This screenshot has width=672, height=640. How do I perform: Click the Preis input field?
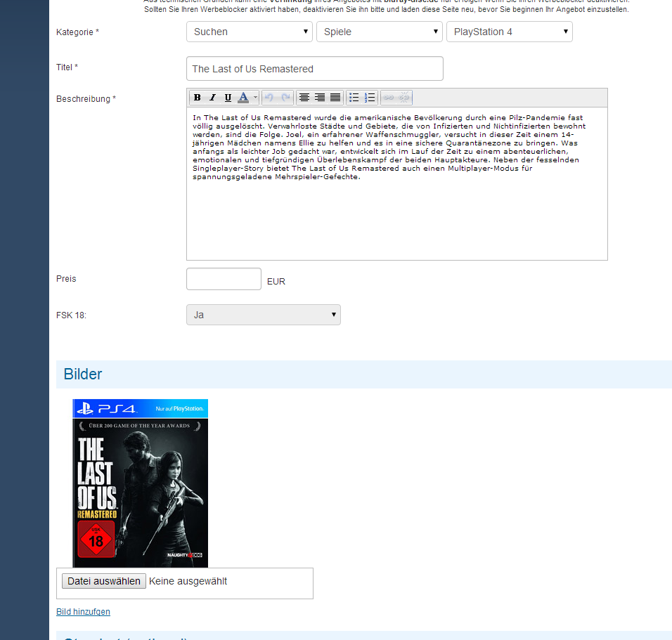click(224, 279)
